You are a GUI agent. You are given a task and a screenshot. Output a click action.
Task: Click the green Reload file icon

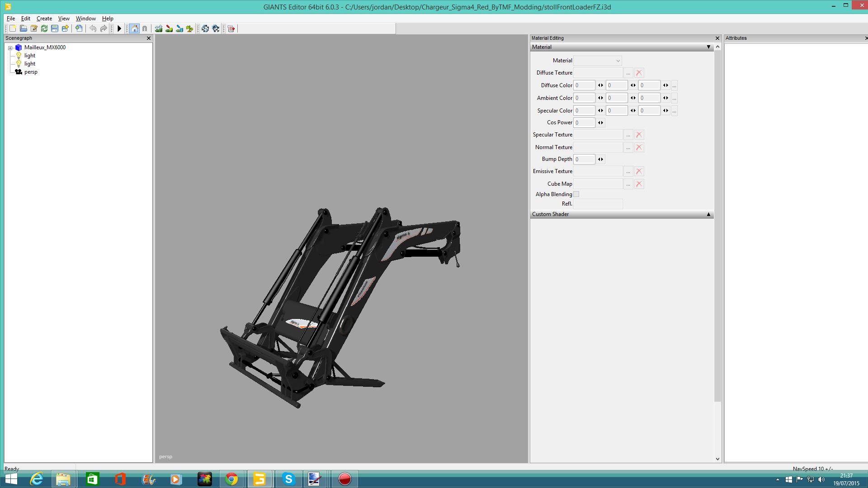44,28
